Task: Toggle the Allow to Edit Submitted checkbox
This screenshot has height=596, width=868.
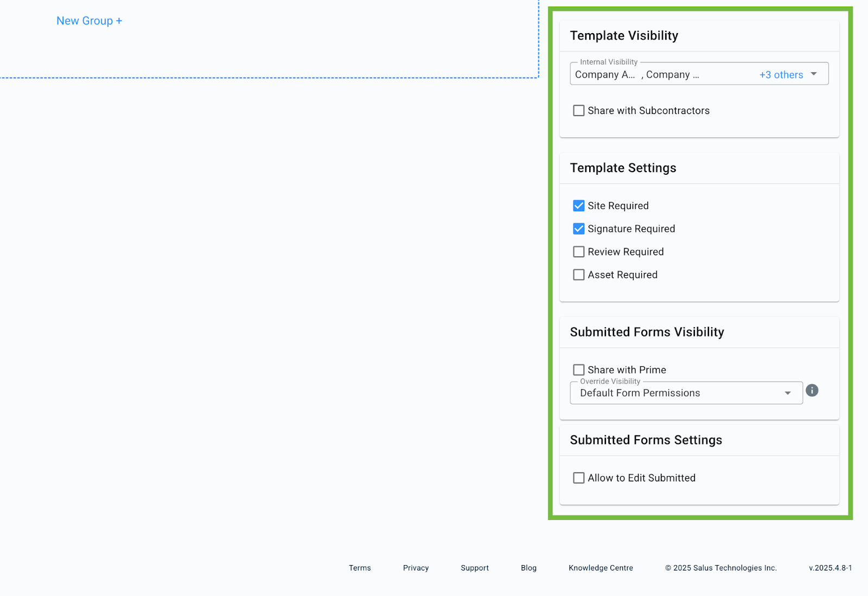Action: (579, 478)
